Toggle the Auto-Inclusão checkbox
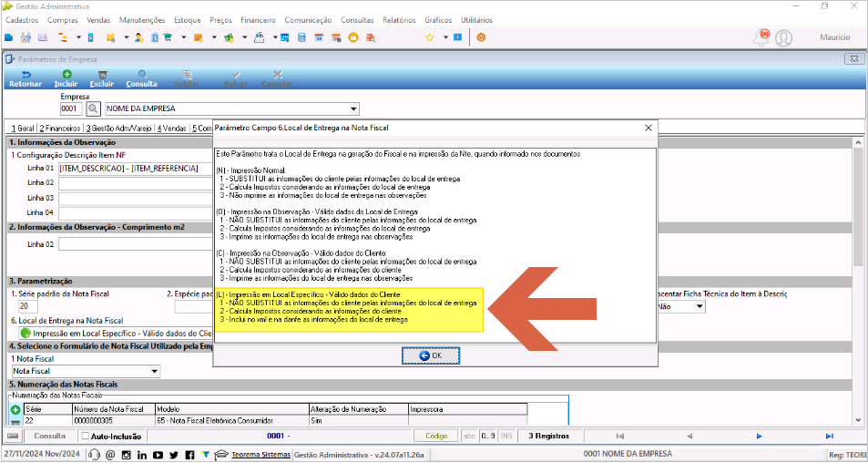Viewport: 868px width, 463px height. [86, 436]
